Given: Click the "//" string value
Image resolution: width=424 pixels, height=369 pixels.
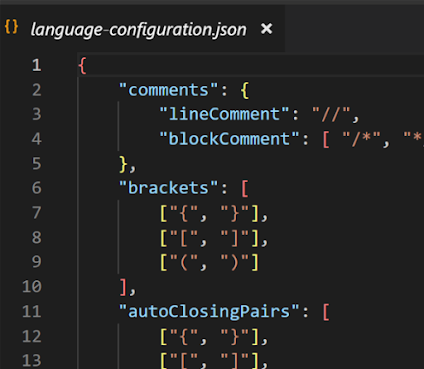Looking at the screenshot, I should point(331,114).
